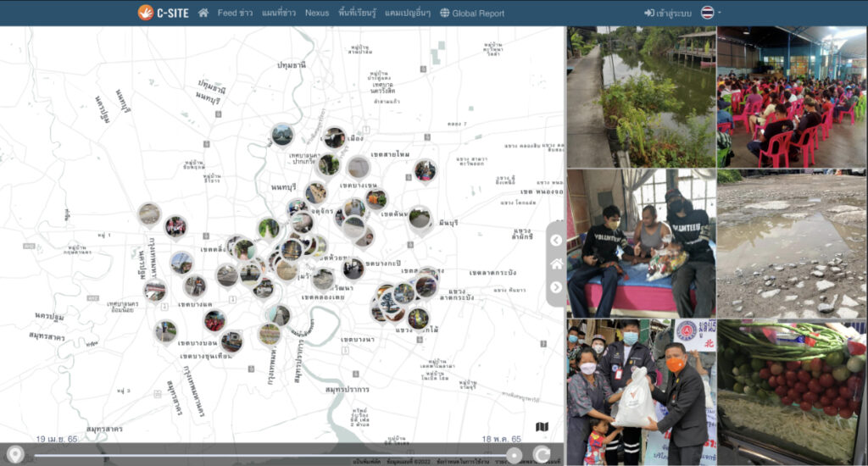Click the home icon on panel handle
This screenshot has width=868, height=466.
click(556, 264)
